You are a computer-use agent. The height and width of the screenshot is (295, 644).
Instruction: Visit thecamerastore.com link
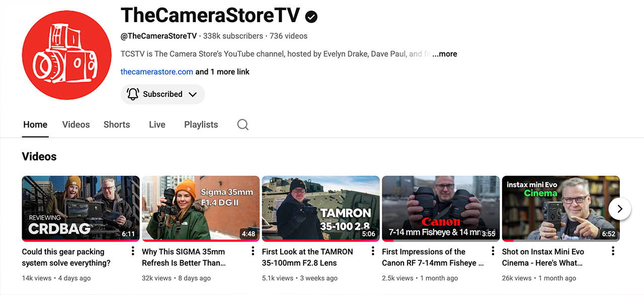[157, 72]
